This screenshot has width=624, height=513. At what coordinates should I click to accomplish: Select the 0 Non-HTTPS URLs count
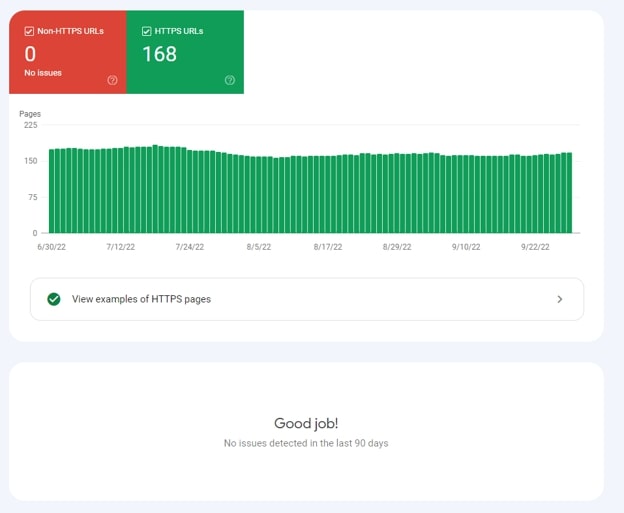(30, 54)
